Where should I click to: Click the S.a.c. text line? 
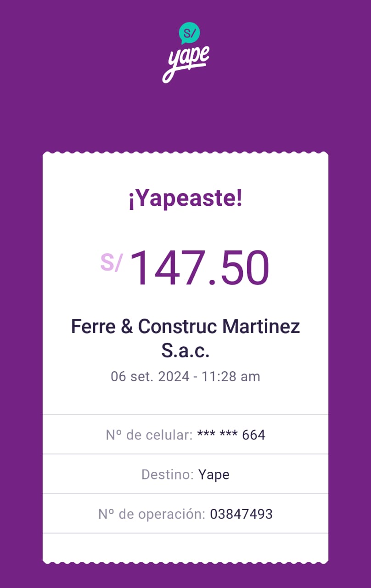185,351
